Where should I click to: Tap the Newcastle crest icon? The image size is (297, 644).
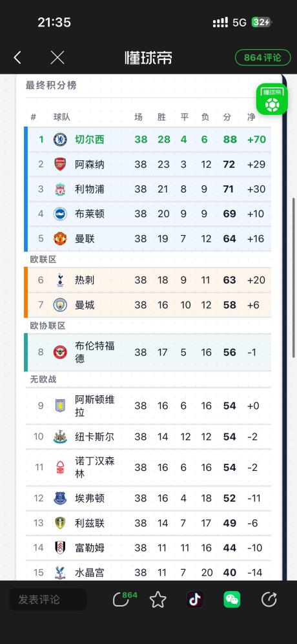click(x=61, y=437)
